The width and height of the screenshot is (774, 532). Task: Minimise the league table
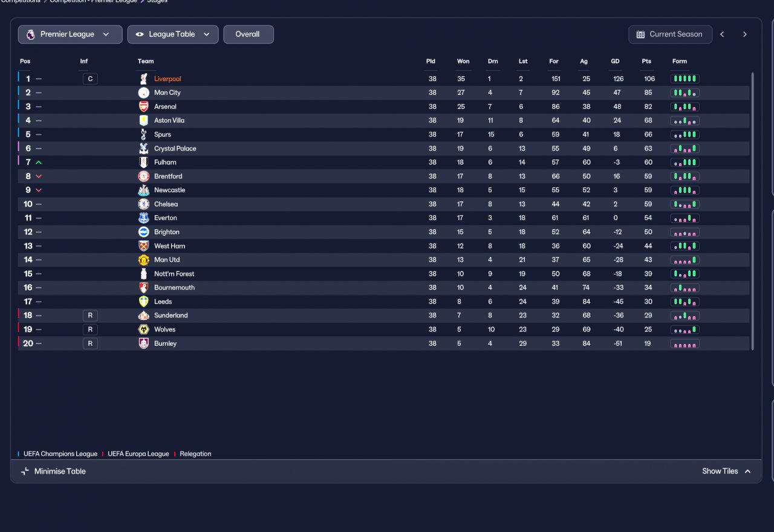53,472
